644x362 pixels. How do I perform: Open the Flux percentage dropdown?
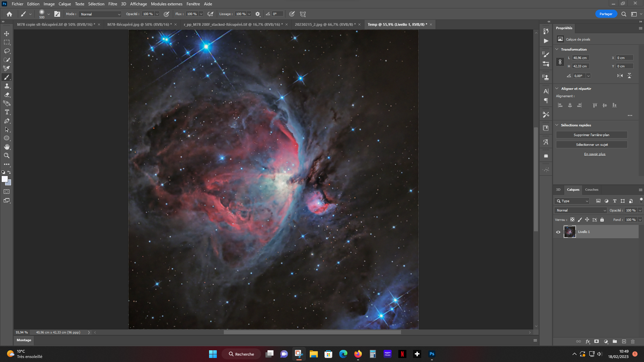tap(201, 14)
